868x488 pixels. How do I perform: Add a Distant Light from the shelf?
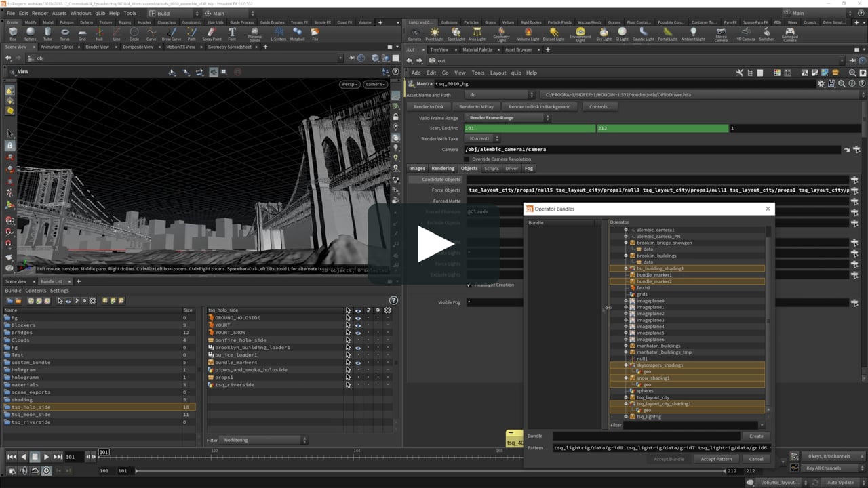click(553, 34)
